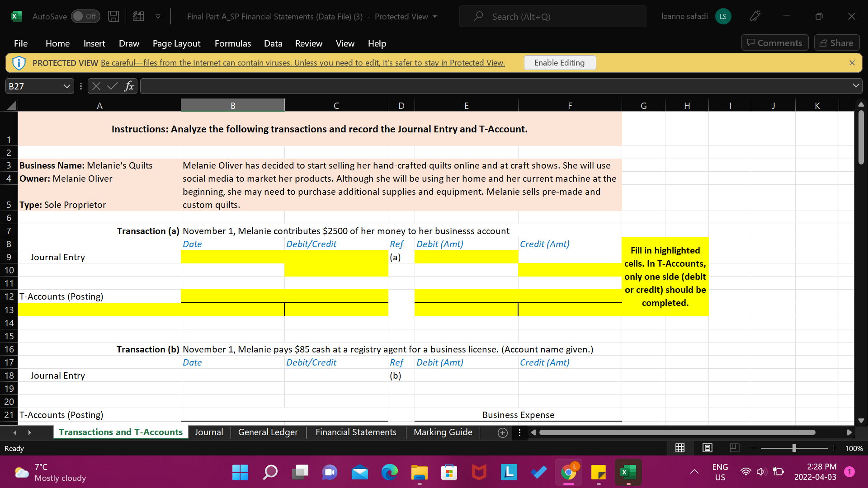Select the Normal view icon in status bar

(680, 448)
